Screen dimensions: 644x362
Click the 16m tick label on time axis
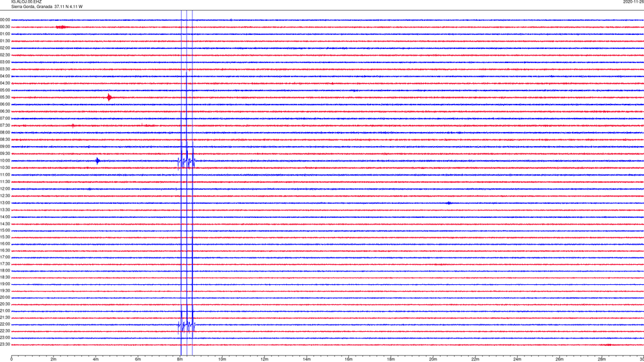coord(349,359)
